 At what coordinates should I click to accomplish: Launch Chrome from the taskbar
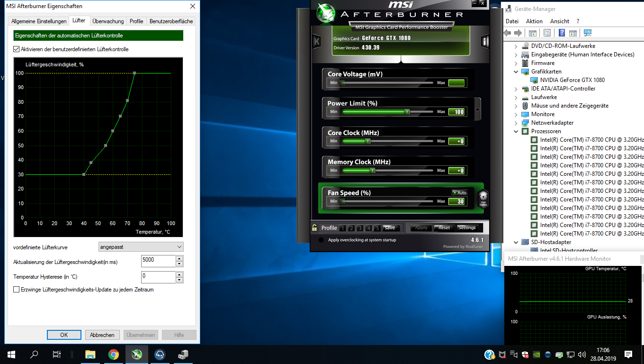113,355
